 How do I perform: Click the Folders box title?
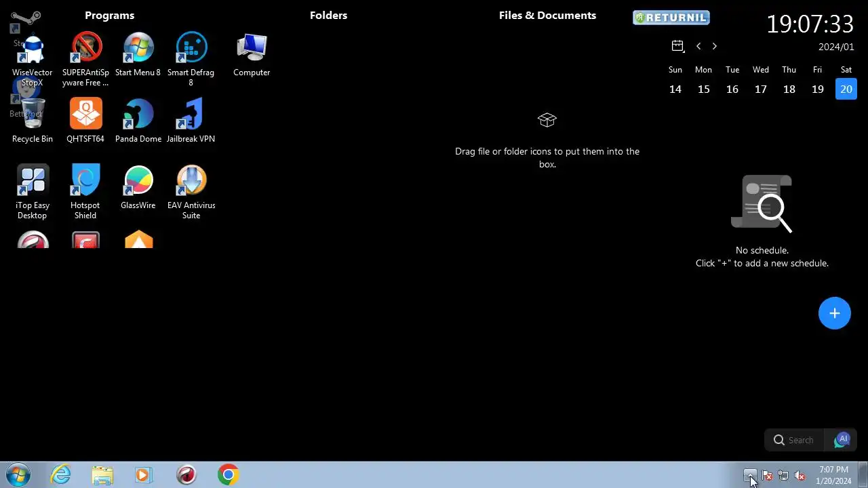click(x=329, y=16)
